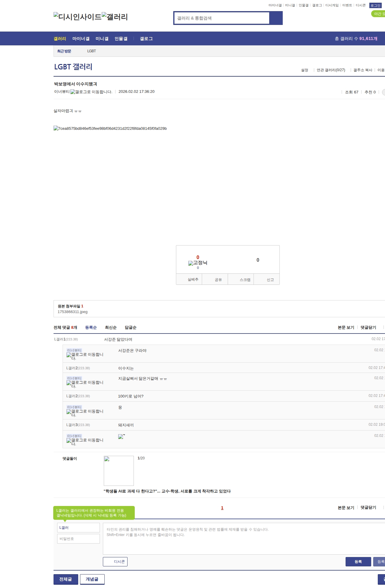This screenshot has width=385, height=588.
Task: Click the post timestamp 2026.02.02 17:36:20
Action: 137,92
